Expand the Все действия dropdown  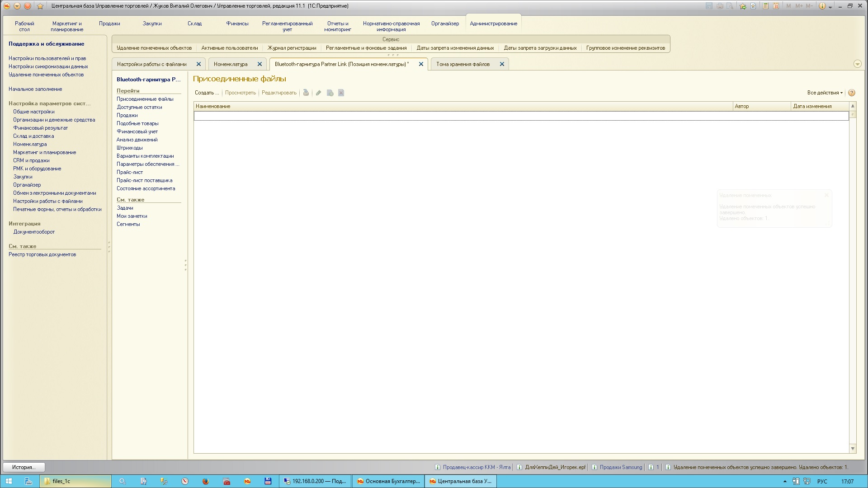click(x=825, y=93)
